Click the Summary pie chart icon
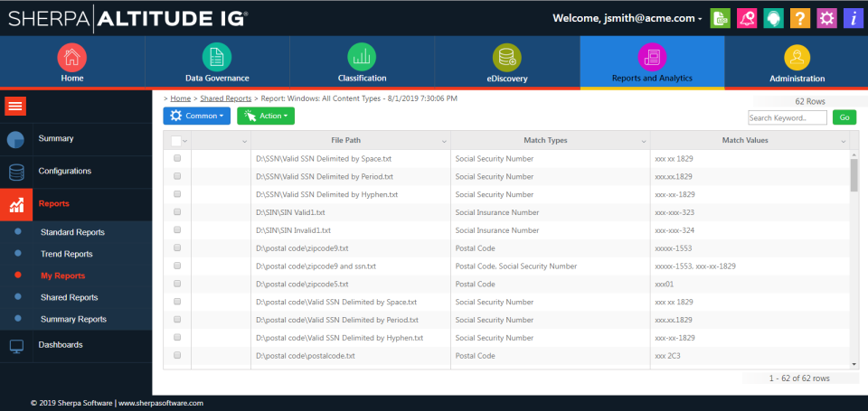Viewport: 868px width, 411px height. (x=15, y=139)
